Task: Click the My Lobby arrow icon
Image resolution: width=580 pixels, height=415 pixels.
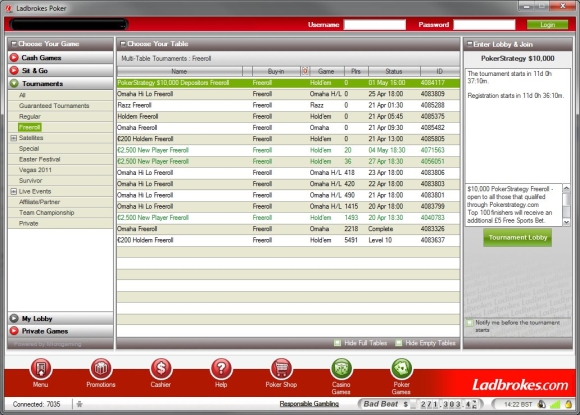Action: pos(14,318)
